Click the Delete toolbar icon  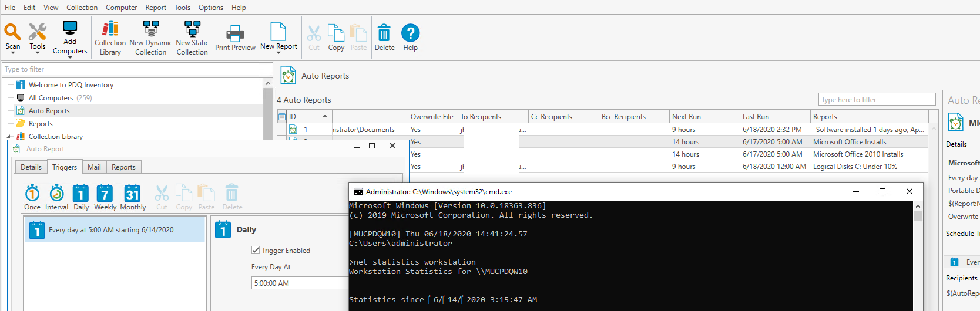(x=384, y=38)
